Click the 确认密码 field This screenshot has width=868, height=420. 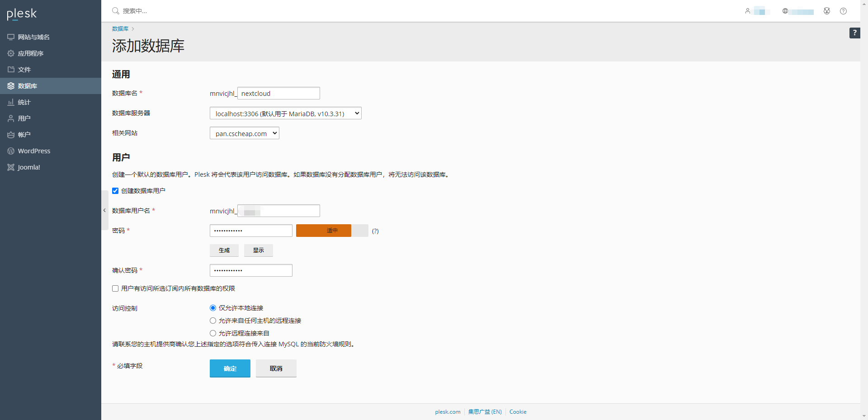pyautogui.click(x=251, y=270)
